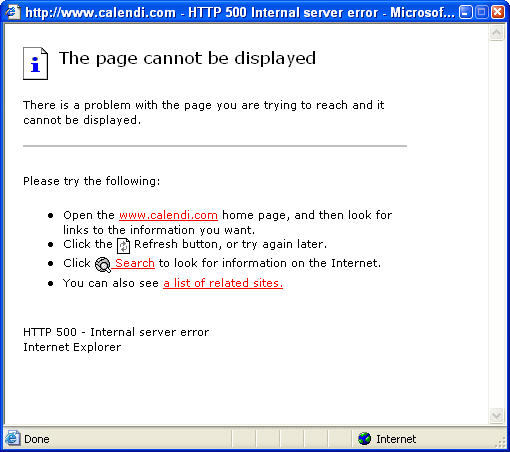Screen dimensions: 510x452
Task: Click the scrollbar up arrow
Action: [496, 33]
